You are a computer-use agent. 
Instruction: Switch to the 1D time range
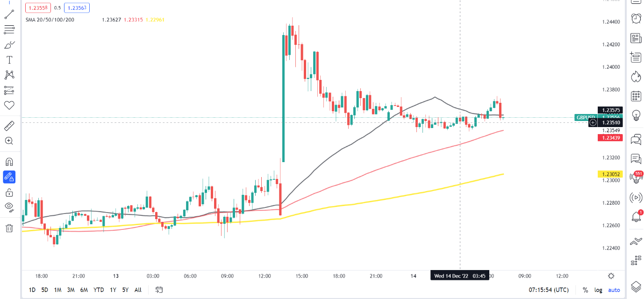coord(32,290)
